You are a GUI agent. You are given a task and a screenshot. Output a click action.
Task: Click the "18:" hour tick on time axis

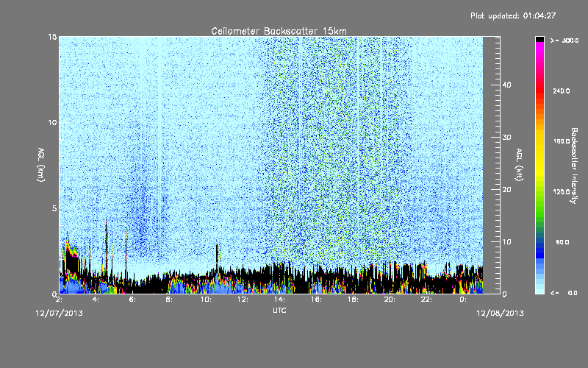(x=353, y=300)
